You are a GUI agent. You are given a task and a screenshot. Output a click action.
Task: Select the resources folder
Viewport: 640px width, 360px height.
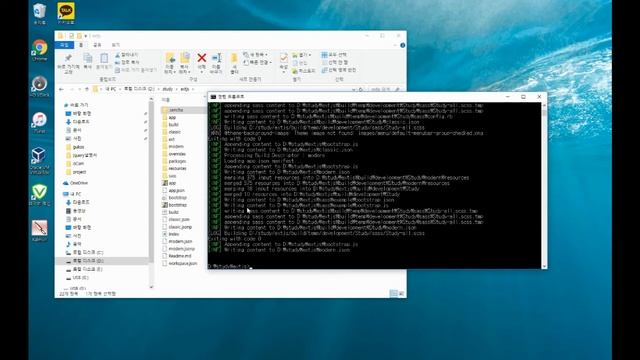[x=174, y=168]
